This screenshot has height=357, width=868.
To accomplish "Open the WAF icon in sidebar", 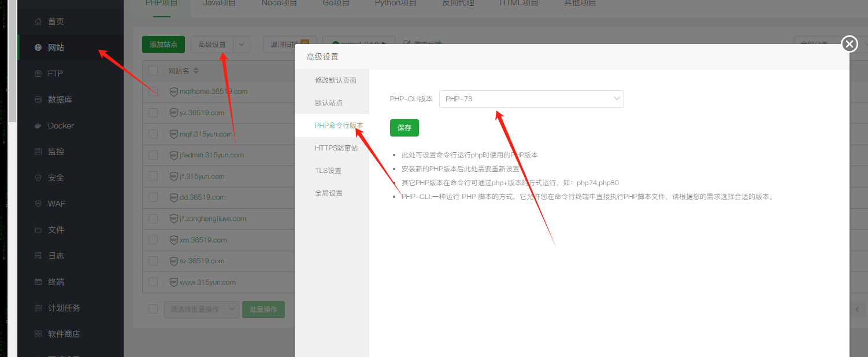I will tap(38, 204).
